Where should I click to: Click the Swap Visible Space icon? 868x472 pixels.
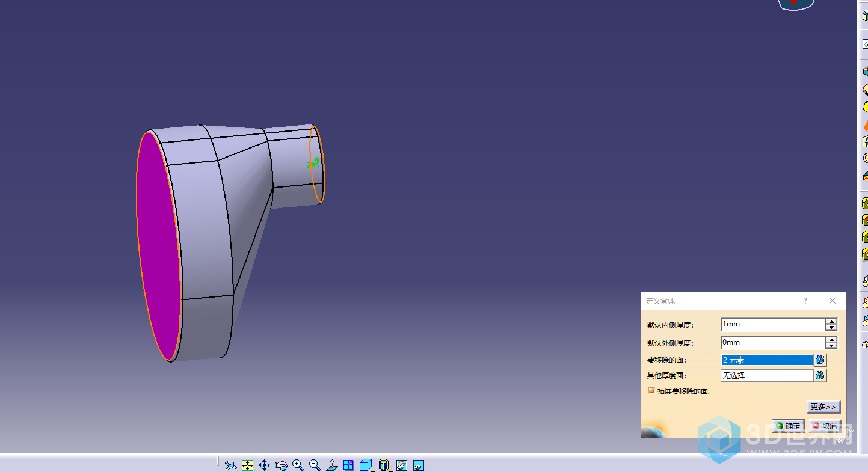(x=419, y=465)
